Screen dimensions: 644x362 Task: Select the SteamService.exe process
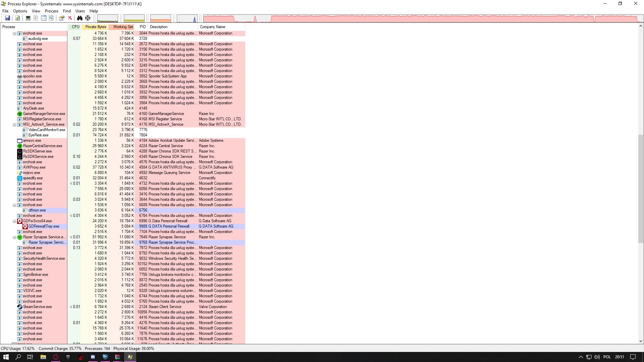point(37,307)
